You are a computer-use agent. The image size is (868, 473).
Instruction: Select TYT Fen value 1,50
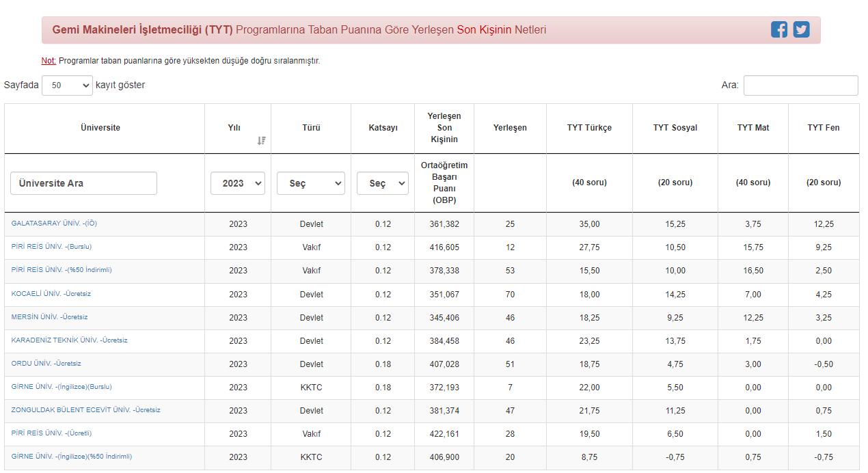click(824, 434)
